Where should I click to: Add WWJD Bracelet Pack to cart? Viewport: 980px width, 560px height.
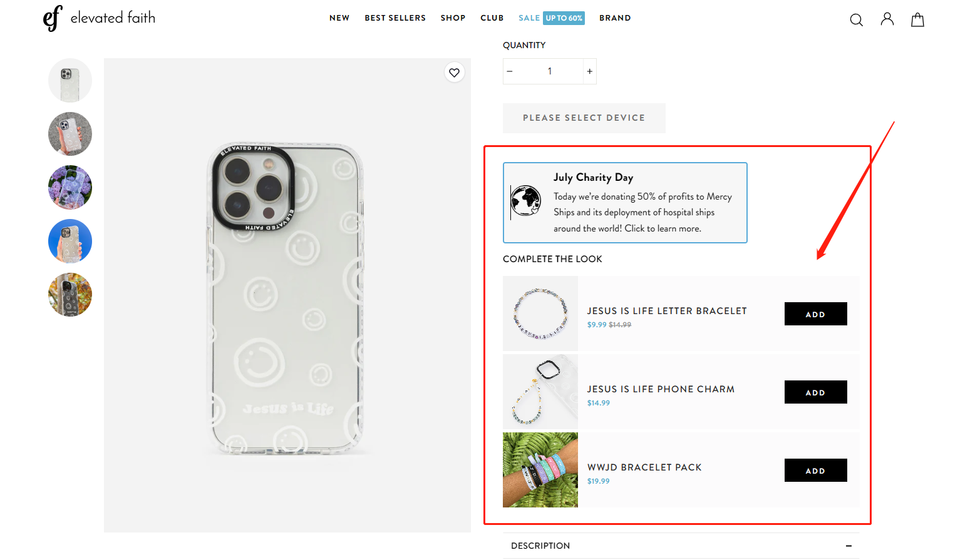point(815,471)
